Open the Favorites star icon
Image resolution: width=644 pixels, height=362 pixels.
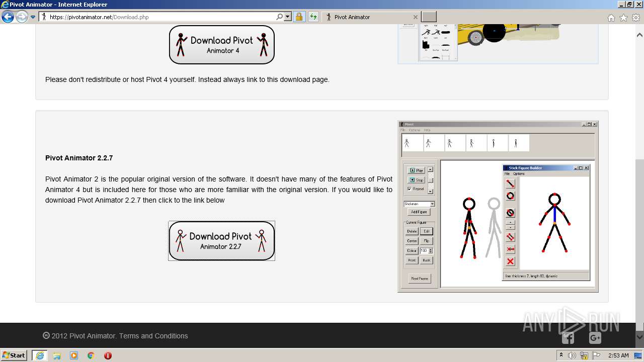tap(623, 18)
